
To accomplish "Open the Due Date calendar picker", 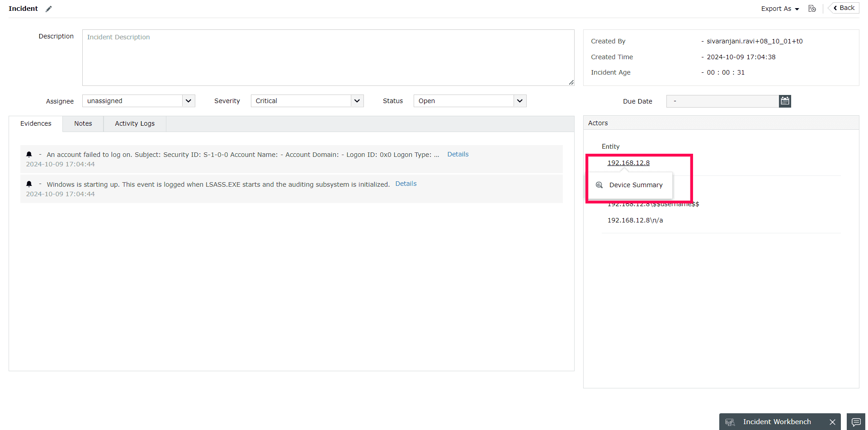I will (785, 101).
